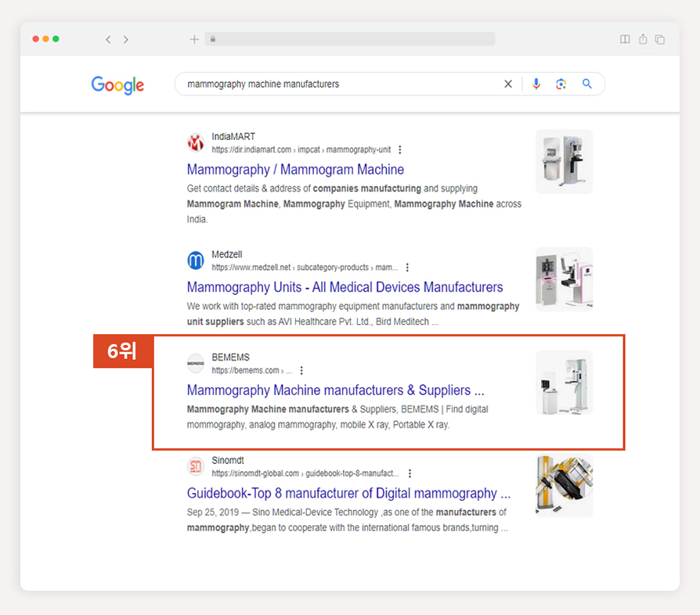Open a new tab with the plus icon
This screenshot has height=615, width=700.
(194, 39)
